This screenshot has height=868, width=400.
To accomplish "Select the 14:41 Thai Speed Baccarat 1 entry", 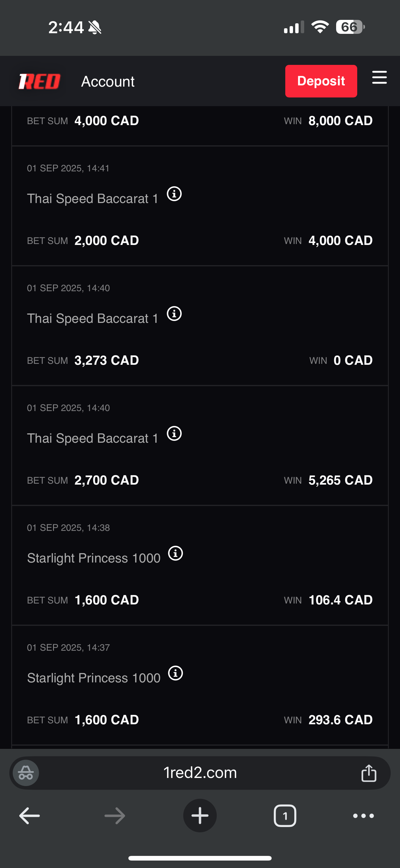I will [93, 199].
